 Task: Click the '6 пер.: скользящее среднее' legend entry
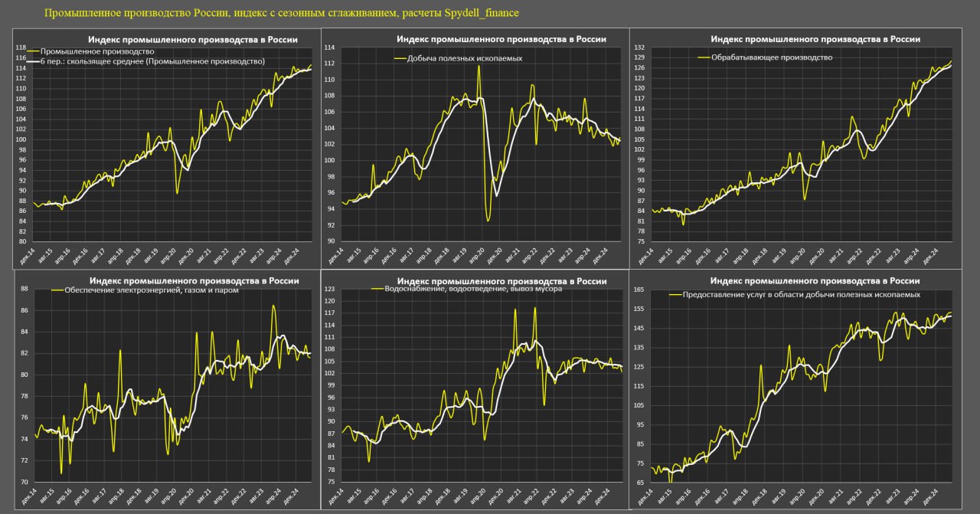[152, 61]
